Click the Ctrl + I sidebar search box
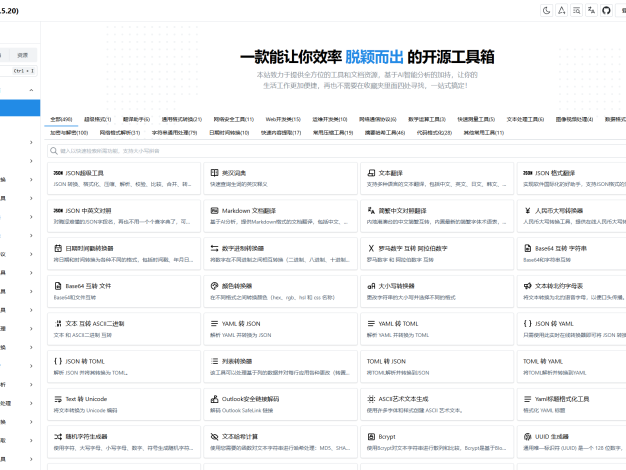The image size is (626, 470). coord(19,71)
